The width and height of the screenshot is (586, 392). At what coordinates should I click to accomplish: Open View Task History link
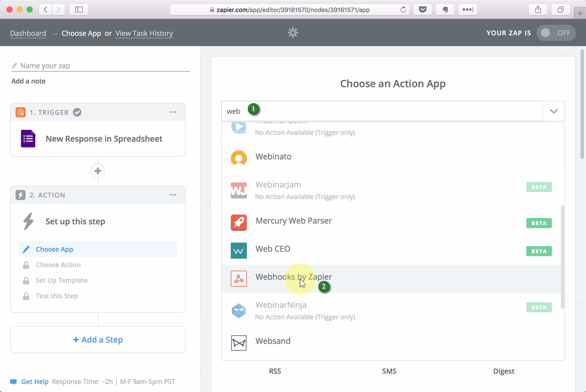[144, 33]
